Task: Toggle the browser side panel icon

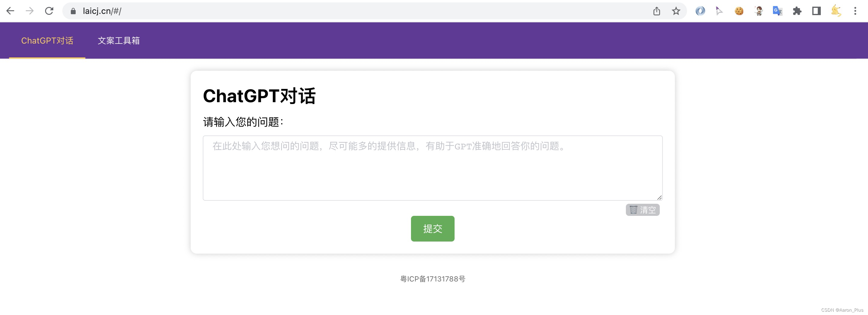Action: (x=817, y=11)
